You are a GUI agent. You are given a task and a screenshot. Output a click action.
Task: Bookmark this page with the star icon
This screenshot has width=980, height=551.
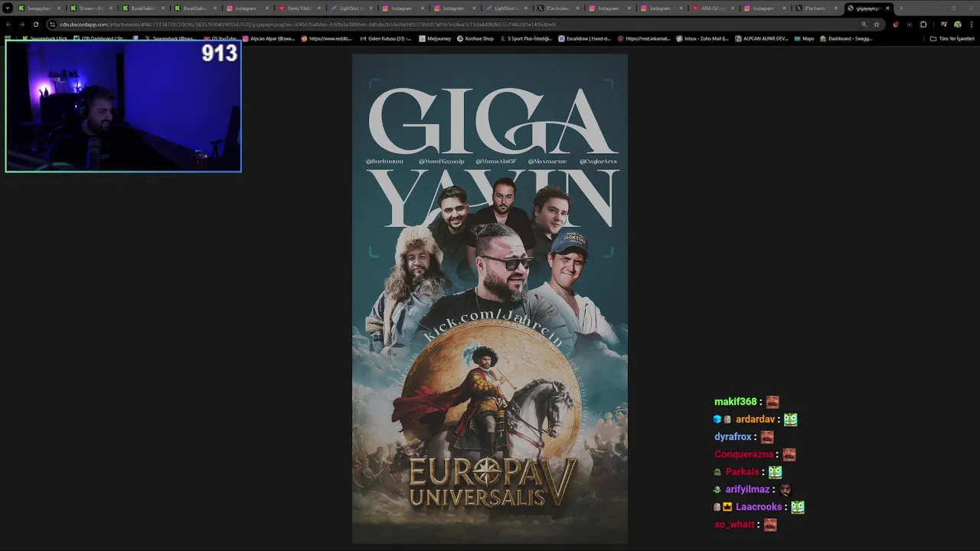[877, 24]
